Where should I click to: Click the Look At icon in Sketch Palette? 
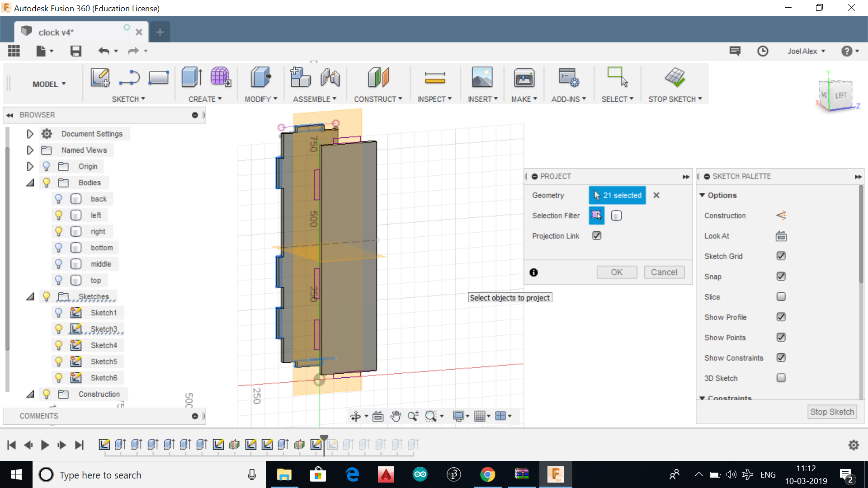781,236
